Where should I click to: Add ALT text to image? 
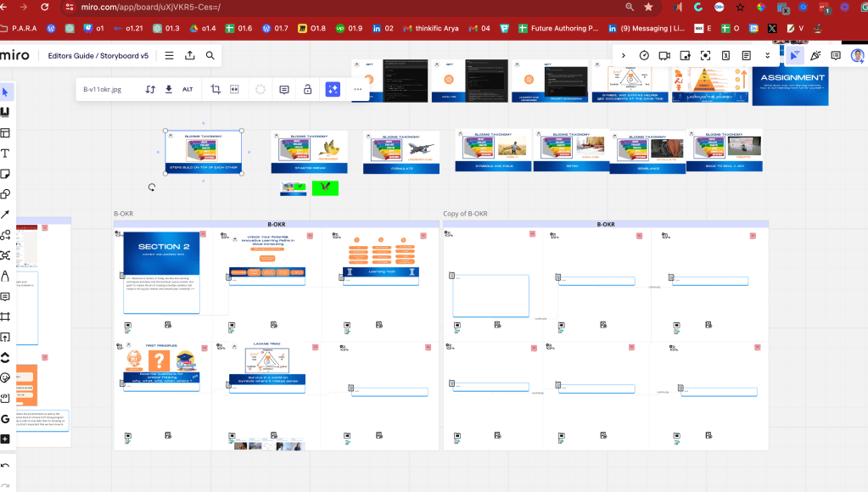pos(188,89)
